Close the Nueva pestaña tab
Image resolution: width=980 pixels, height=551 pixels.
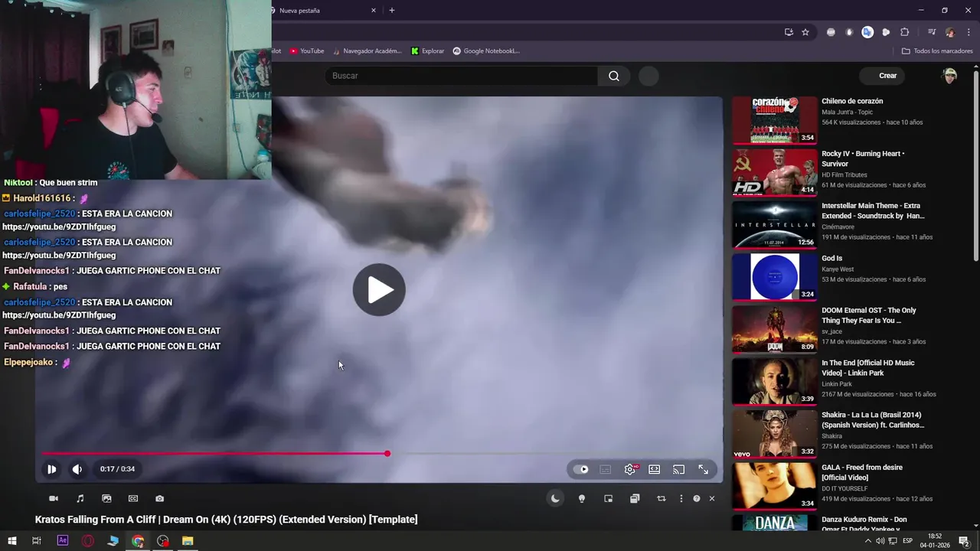coord(374,11)
